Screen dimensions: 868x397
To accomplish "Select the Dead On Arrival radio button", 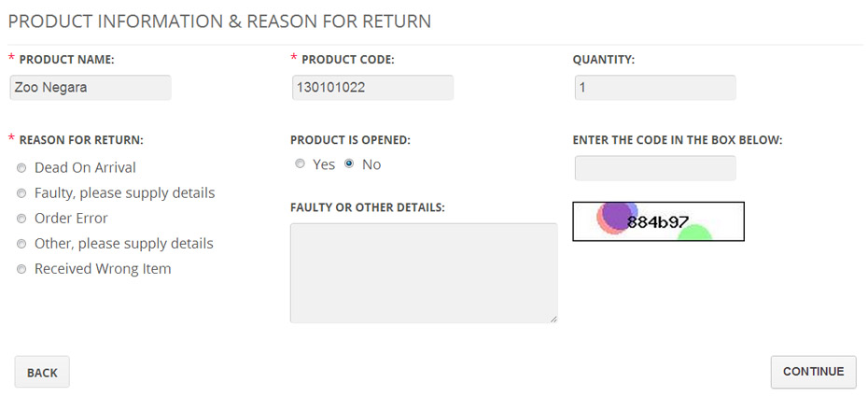I will pyautogui.click(x=21, y=168).
